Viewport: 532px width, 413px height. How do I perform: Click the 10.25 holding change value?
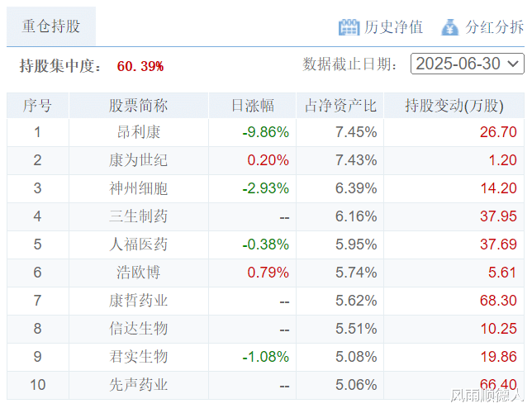point(498,329)
